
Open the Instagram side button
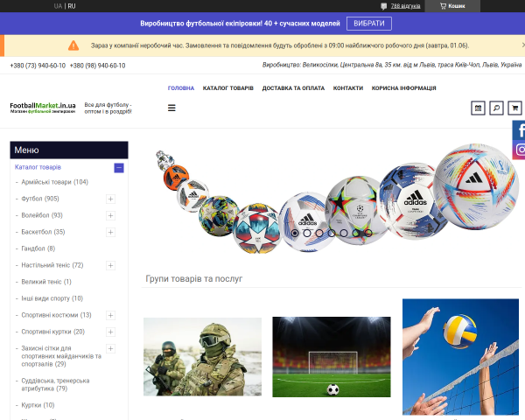519,150
